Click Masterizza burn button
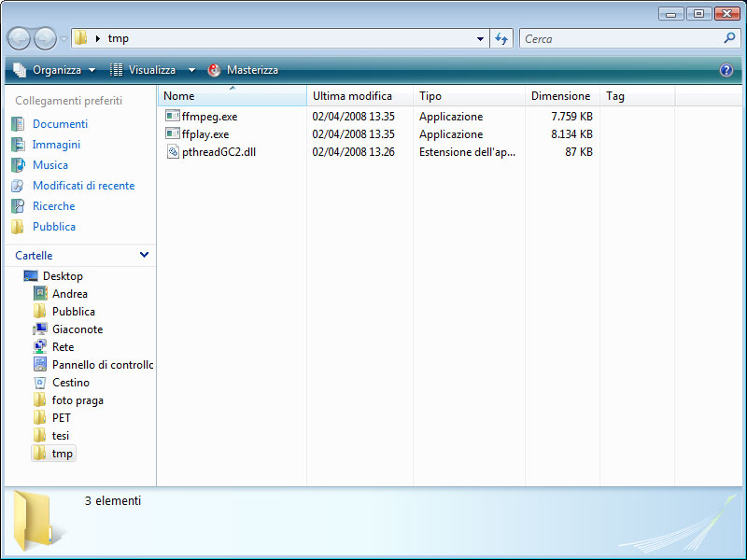The height and width of the screenshot is (560, 747). click(243, 70)
